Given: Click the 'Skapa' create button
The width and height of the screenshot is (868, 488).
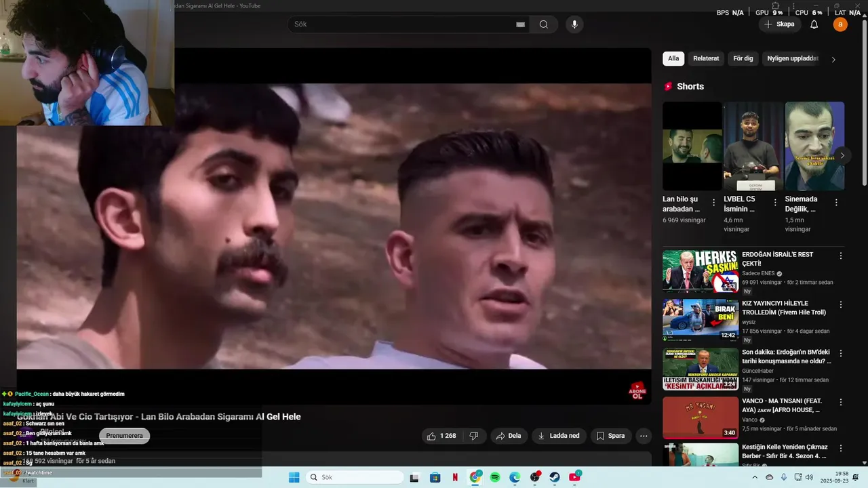Looking at the screenshot, I should click(x=778, y=24).
